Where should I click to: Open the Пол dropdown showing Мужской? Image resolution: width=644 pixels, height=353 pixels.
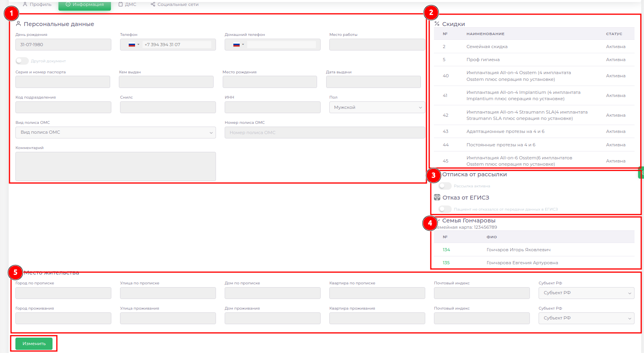(377, 107)
